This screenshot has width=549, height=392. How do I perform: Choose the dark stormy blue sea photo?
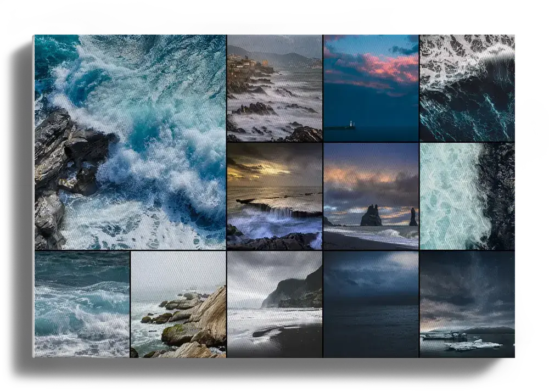(x=371, y=305)
